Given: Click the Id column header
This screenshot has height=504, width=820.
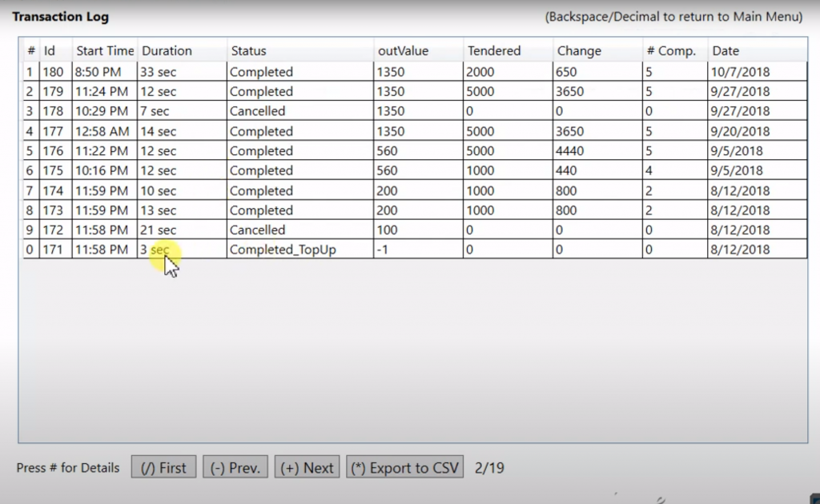Looking at the screenshot, I should tap(50, 50).
